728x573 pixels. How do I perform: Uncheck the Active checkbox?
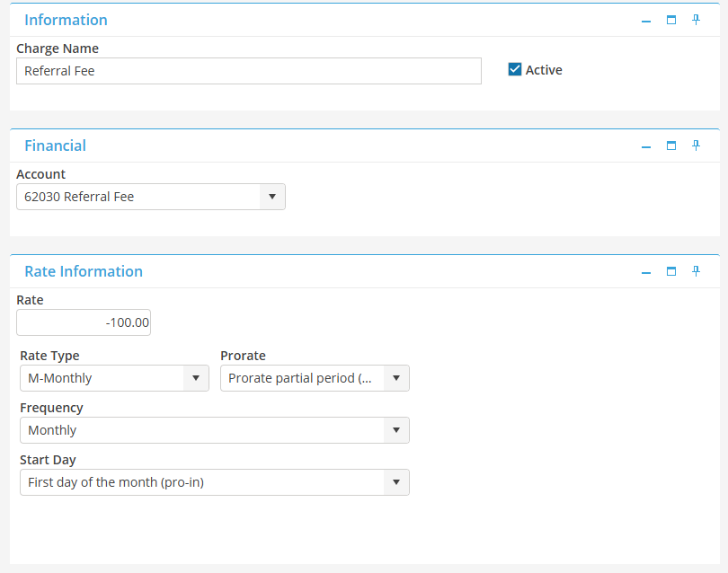pos(515,70)
